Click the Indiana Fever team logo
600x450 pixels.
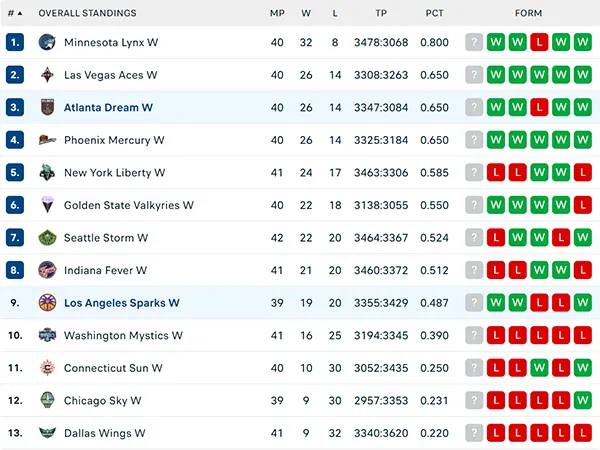point(47,270)
